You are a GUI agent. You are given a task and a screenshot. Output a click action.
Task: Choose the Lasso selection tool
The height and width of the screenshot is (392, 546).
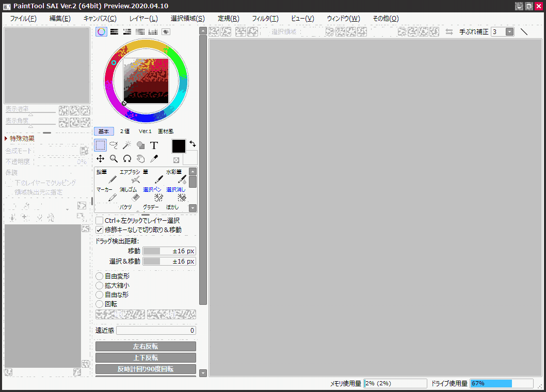(114, 145)
